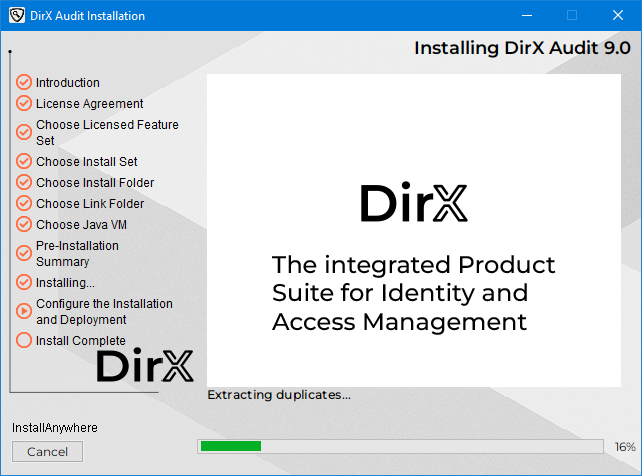Click the Pre-Installation Summary checkmark icon
Viewport: 642px width, 476px height.
pyautogui.click(x=24, y=253)
